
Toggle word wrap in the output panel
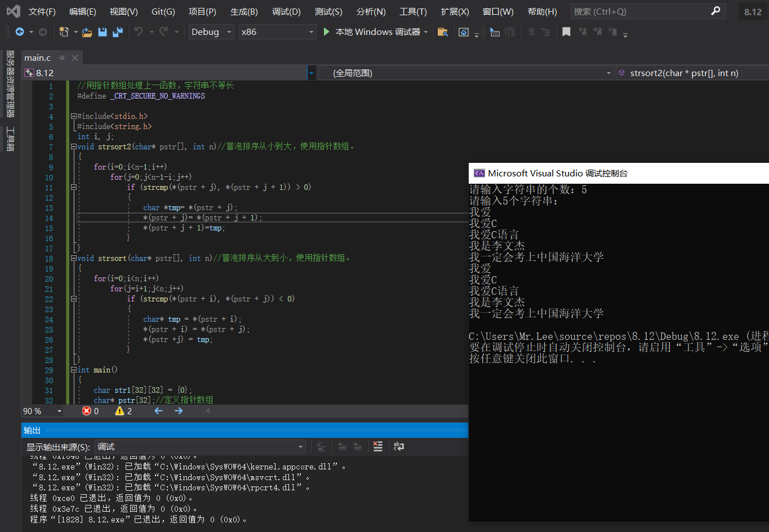[x=398, y=446]
